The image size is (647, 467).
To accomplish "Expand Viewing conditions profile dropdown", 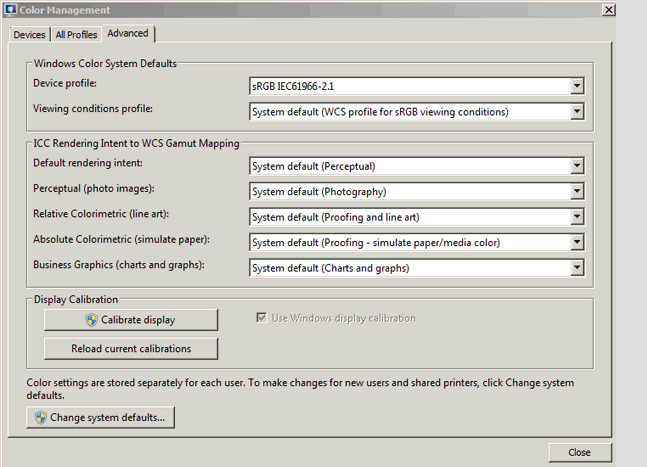I will (x=577, y=112).
